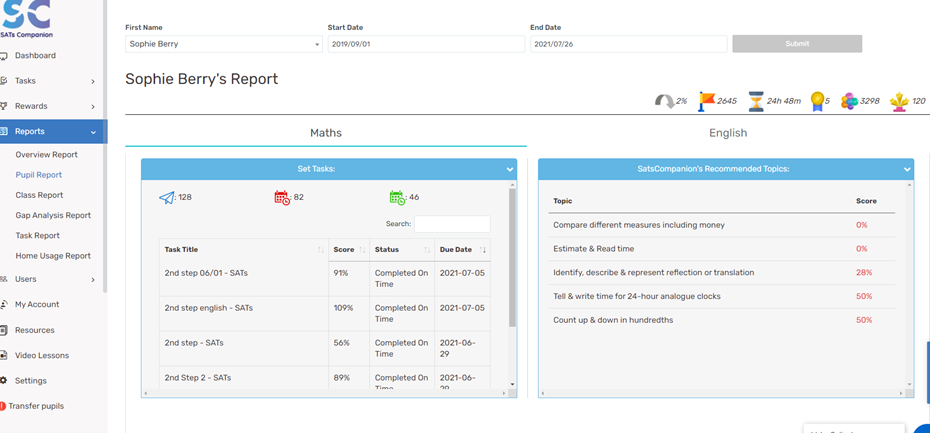930x433 pixels.
Task: Expand the Users sidebar submenu
Action: 93,279
